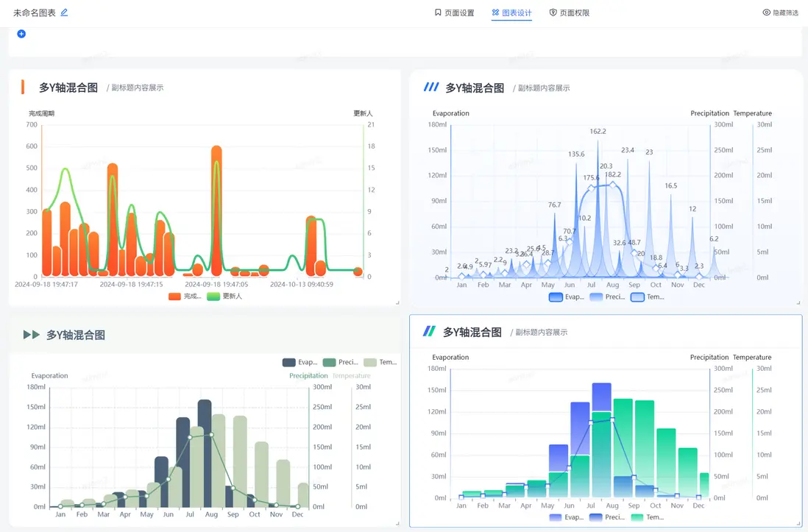Screen dimensions: 808x532
Task: Toggle Evap... legend in top-right chart
Action: 567,297
